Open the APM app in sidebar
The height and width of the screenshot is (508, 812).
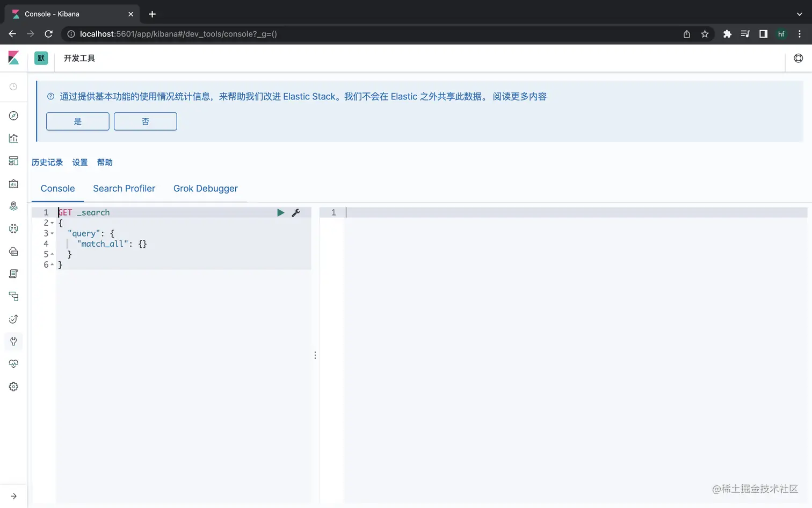13,297
